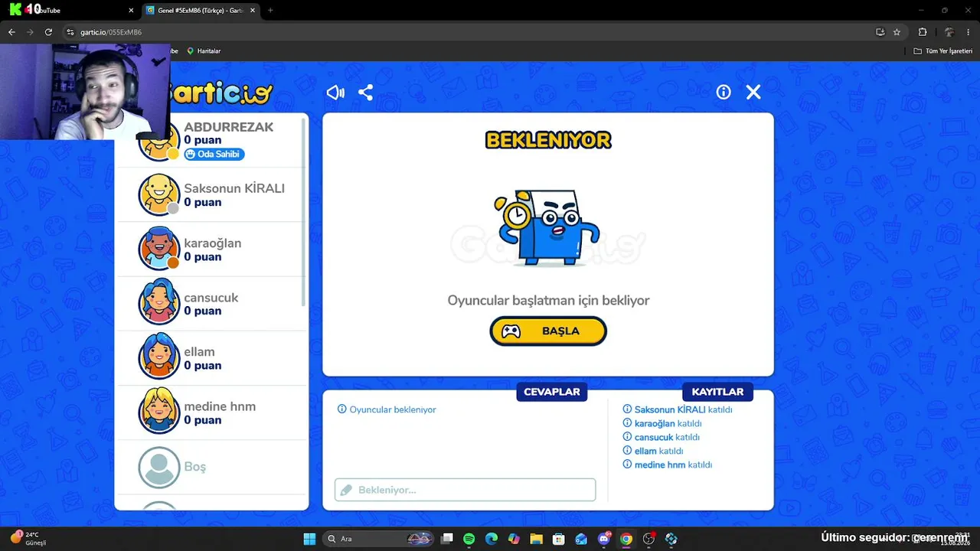Reload the page

[48, 32]
